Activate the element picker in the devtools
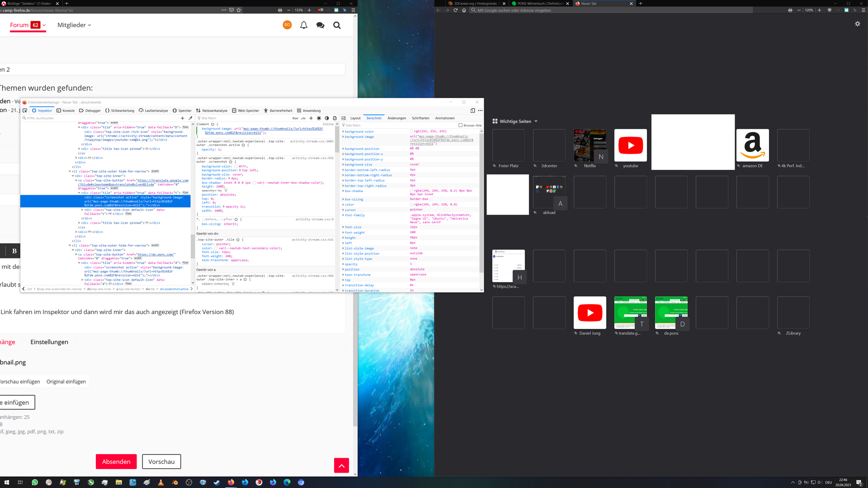The height and width of the screenshot is (488, 868). [x=25, y=110]
